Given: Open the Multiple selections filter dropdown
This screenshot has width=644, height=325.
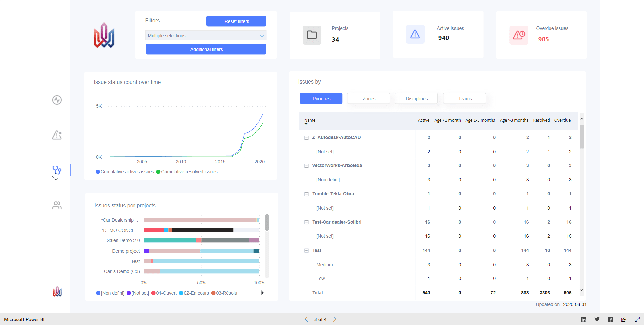Looking at the screenshot, I should pos(206,36).
